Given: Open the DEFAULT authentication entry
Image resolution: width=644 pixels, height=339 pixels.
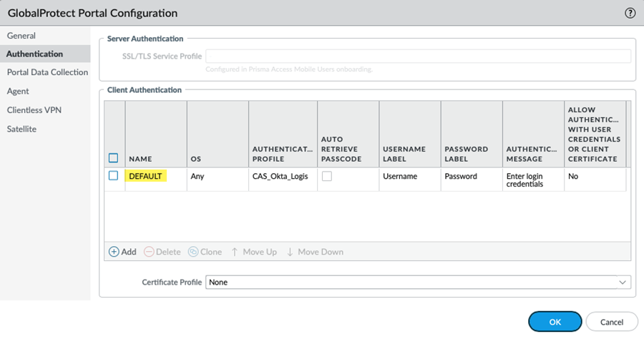Looking at the screenshot, I should coord(146,176).
